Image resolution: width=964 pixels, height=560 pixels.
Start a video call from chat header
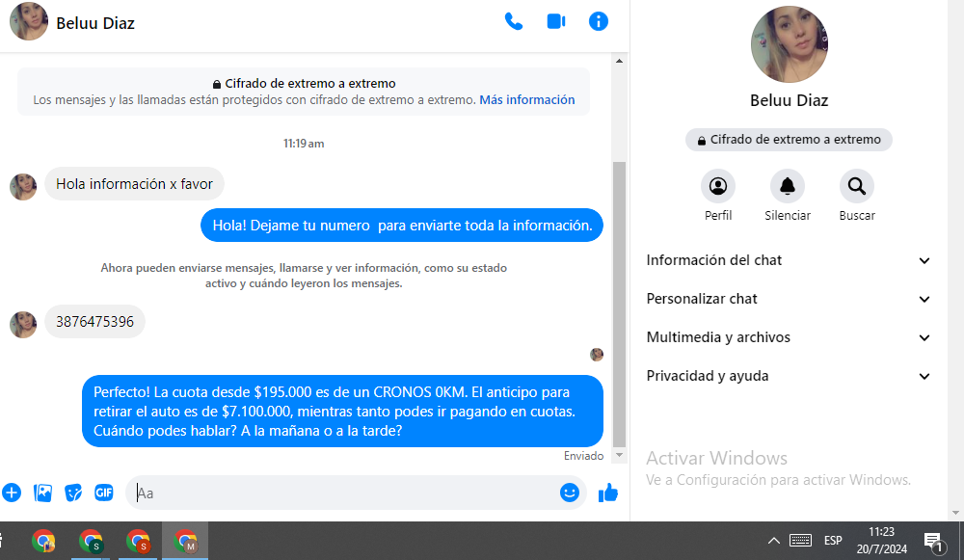click(556, 21)
